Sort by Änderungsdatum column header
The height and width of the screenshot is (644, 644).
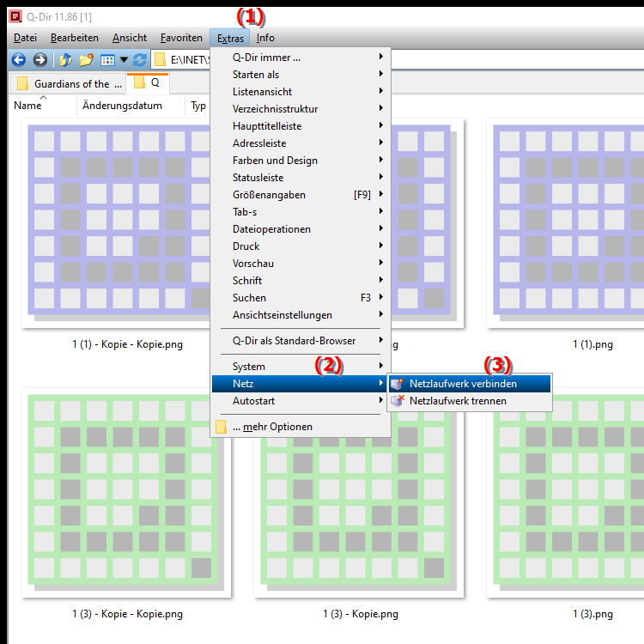click(x=131, y=106)
